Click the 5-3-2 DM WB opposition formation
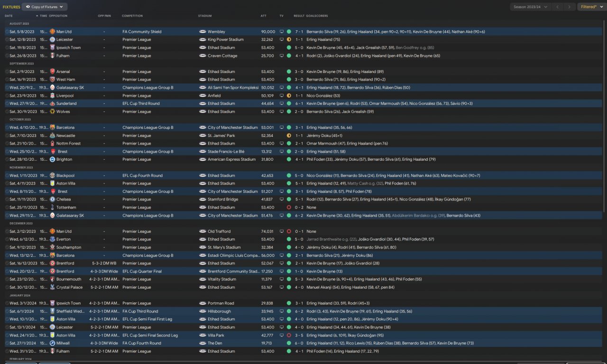607x364 pixels. (105, 263)
